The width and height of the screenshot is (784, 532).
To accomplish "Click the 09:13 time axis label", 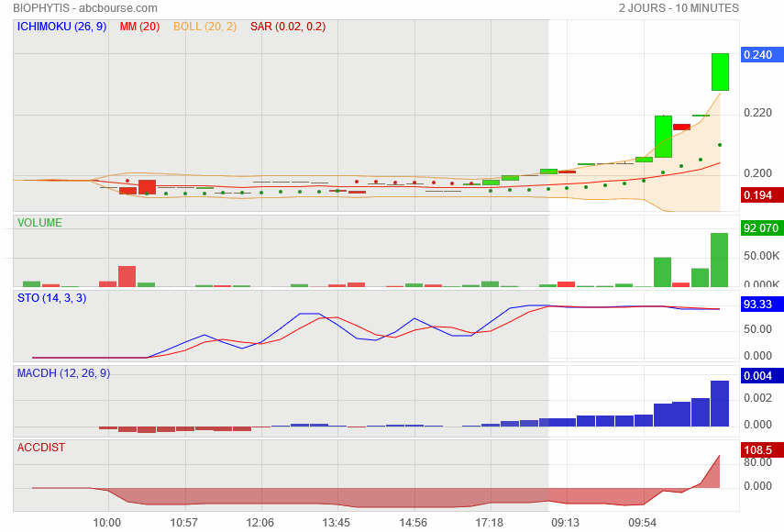I will click(x=566, y=523).
